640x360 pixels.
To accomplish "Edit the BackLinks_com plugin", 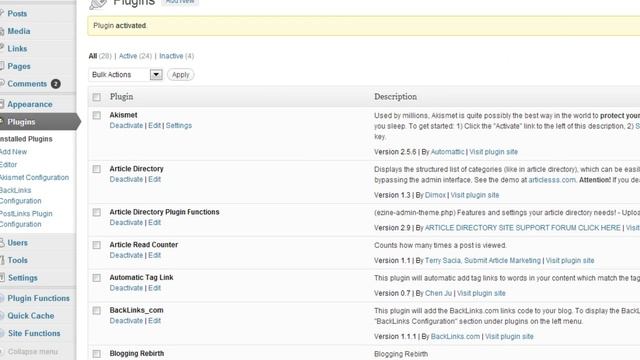I will coord(154,321).
